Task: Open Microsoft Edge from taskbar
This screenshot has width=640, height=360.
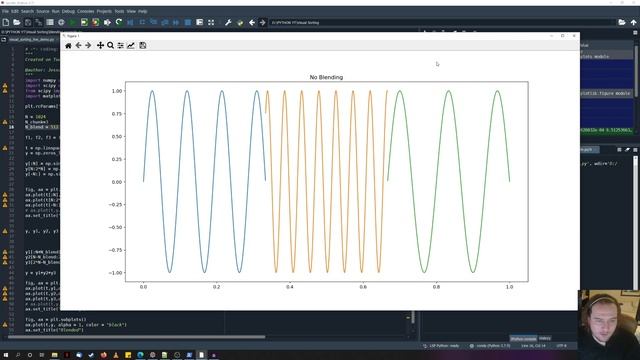Action: pos(140,355)
